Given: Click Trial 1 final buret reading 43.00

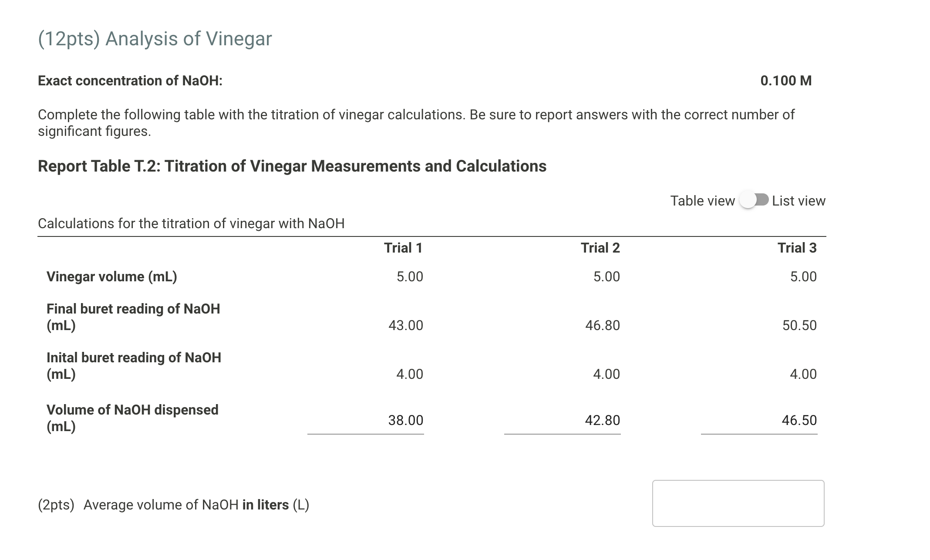Looking at the screenshot, I should tap(406, 325).
